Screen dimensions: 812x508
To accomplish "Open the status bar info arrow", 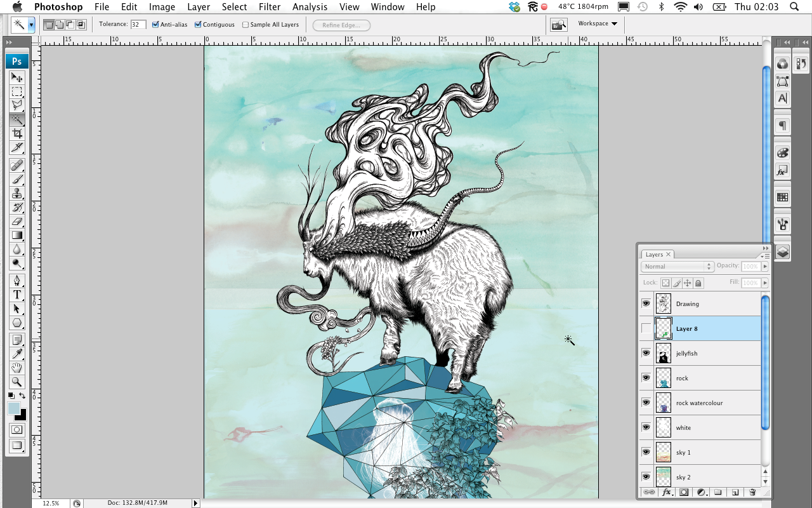I will pyautogui.click(x=195, y=503).
